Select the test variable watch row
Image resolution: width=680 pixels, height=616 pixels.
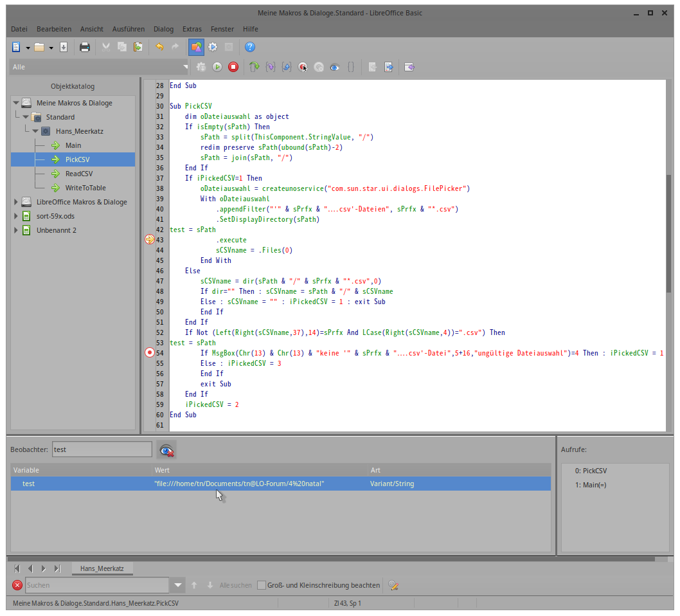click(x=281, y=484)
